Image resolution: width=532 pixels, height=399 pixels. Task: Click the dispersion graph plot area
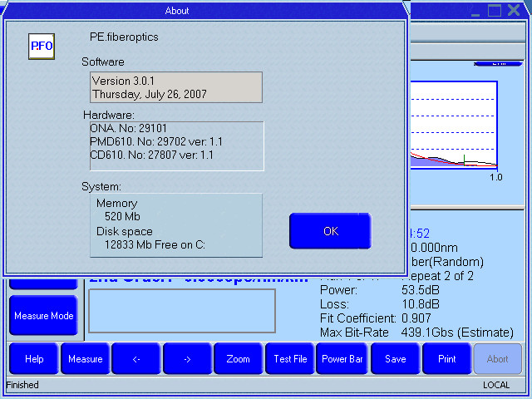453,125
